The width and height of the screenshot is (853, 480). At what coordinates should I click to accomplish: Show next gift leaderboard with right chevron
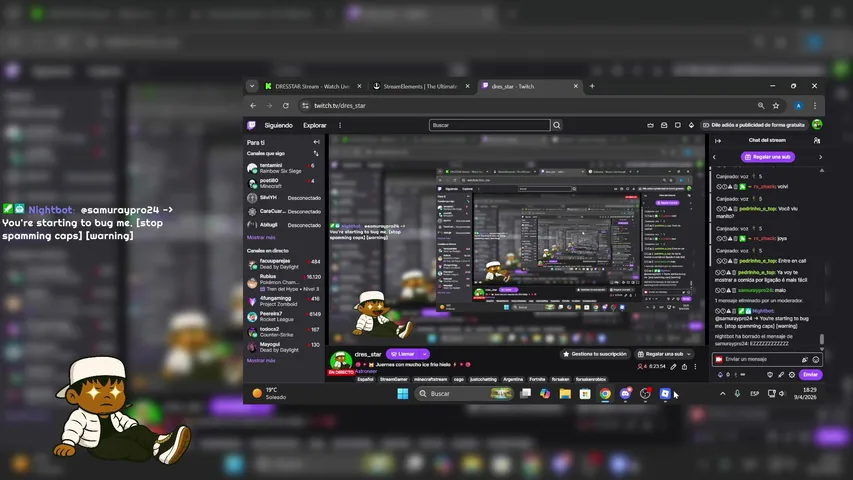[820, 157]
